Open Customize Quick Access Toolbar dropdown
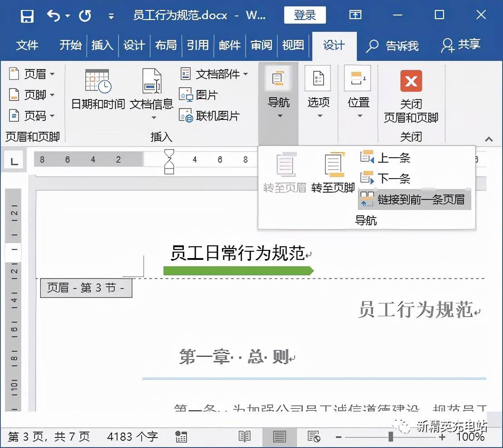503x448 pixels. pyautogui.click(x=111, y=16)
